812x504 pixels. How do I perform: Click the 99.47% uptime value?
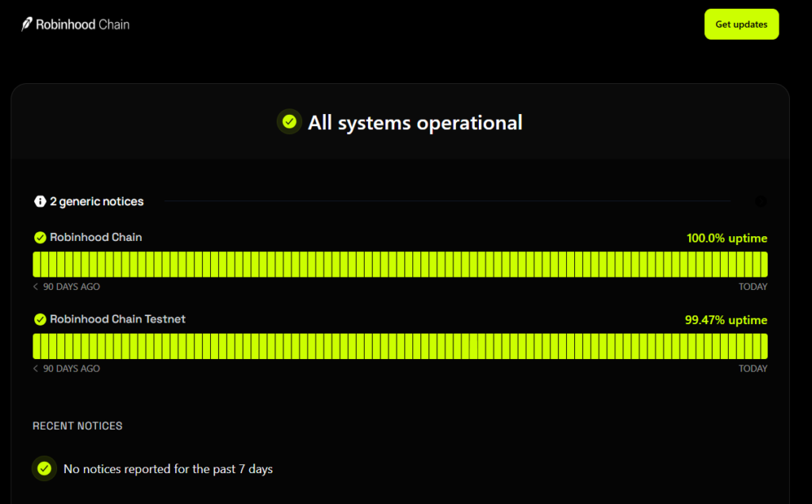(726, 320)
